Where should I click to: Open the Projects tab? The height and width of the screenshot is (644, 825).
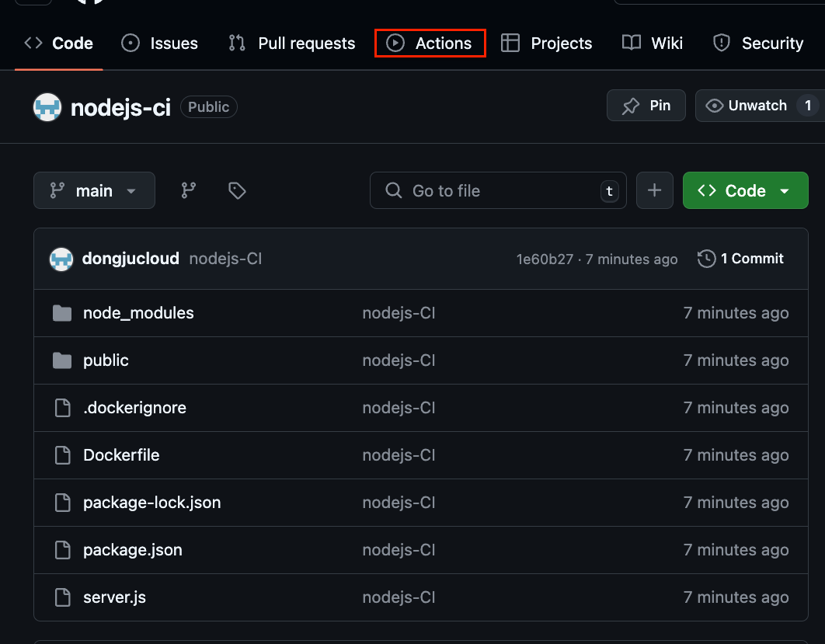point(546,44)
